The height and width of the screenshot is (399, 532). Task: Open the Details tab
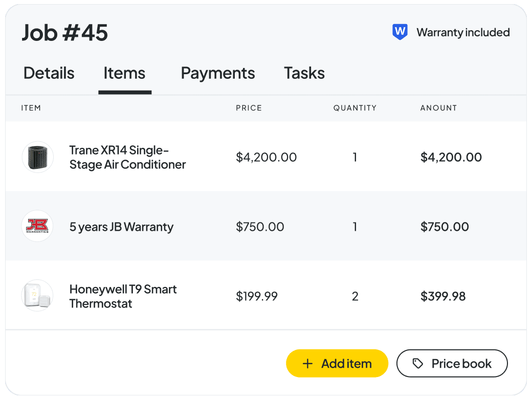49,73
